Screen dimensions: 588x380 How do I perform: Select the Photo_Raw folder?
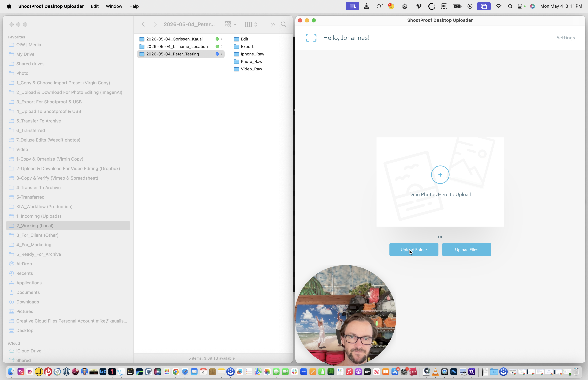[x=251, y=61]
